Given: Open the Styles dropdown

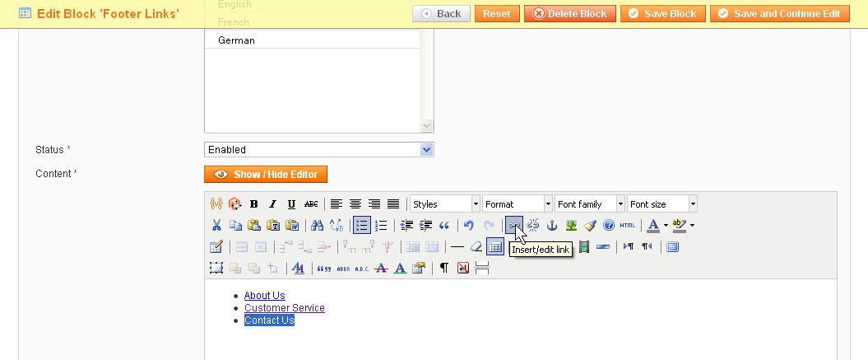Looking at the screenshot, I should [445, 203].
